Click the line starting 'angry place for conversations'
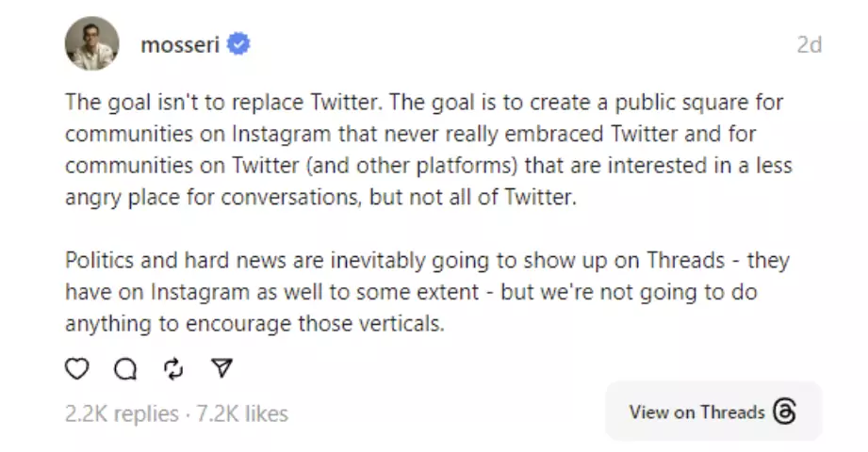 tap(321, 198)
